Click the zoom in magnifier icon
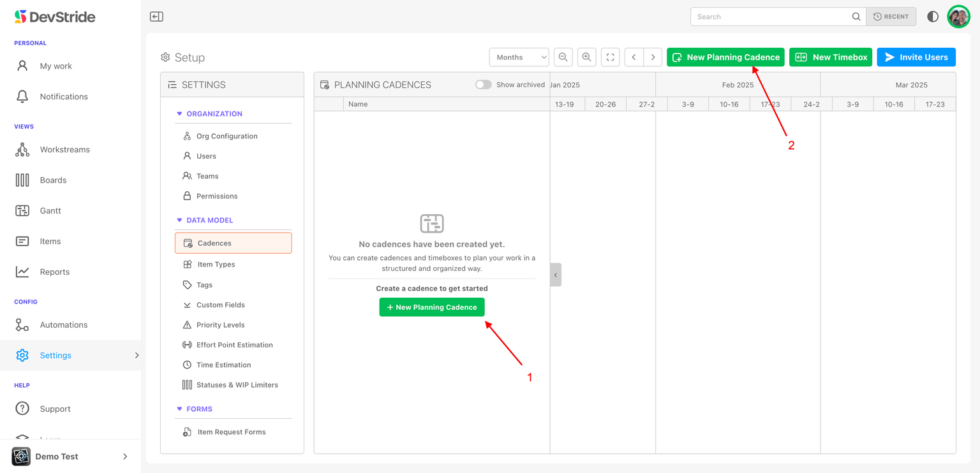This screenshot has width=980, height=473. tap(586, 57)
